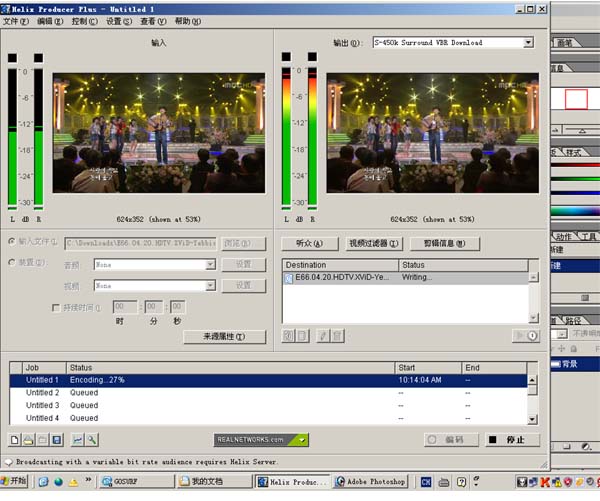
Task: Click the 停止 stop button
Action: coord(512,440)
